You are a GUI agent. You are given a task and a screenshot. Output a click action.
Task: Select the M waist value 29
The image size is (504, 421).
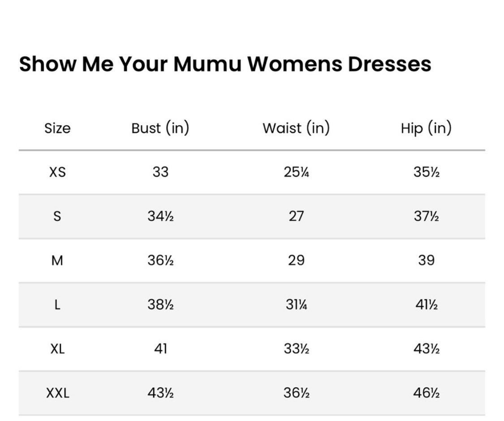(296, 260)
